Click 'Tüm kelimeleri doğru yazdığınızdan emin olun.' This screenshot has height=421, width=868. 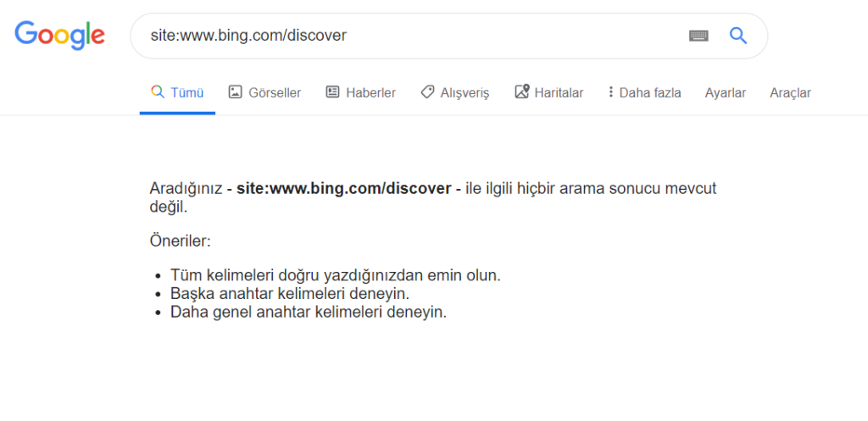[336, 275]
